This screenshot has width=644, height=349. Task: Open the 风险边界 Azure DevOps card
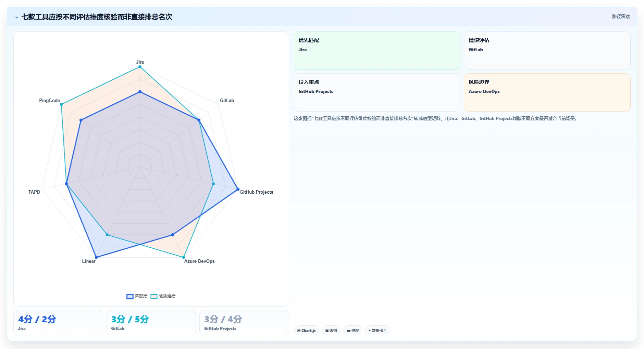tap(547, 92)
